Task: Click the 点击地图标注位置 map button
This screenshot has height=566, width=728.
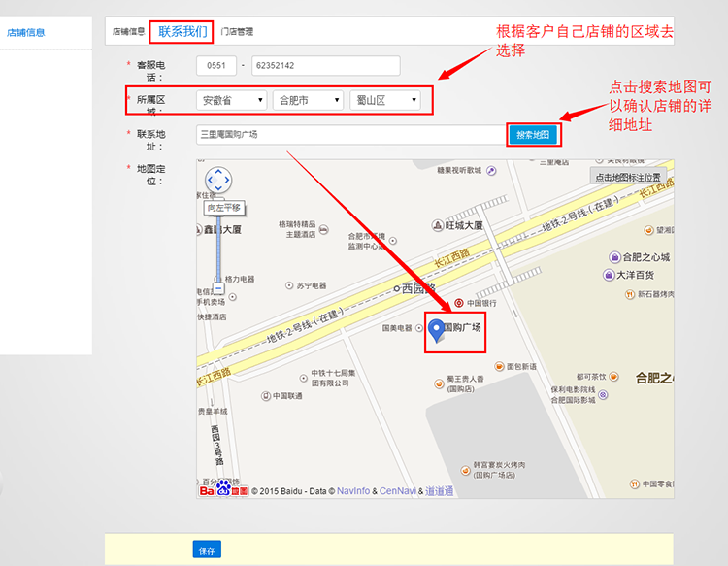Action: coord(628,177)
